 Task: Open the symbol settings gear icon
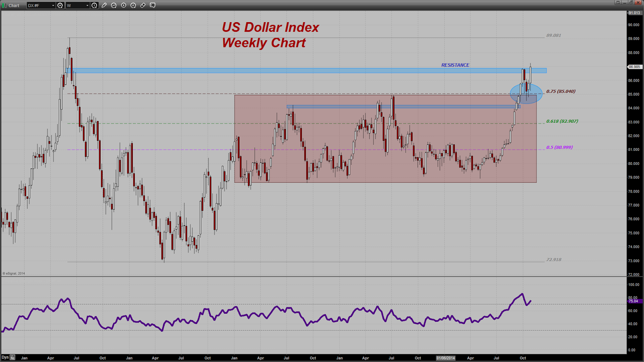coord(60,5)
